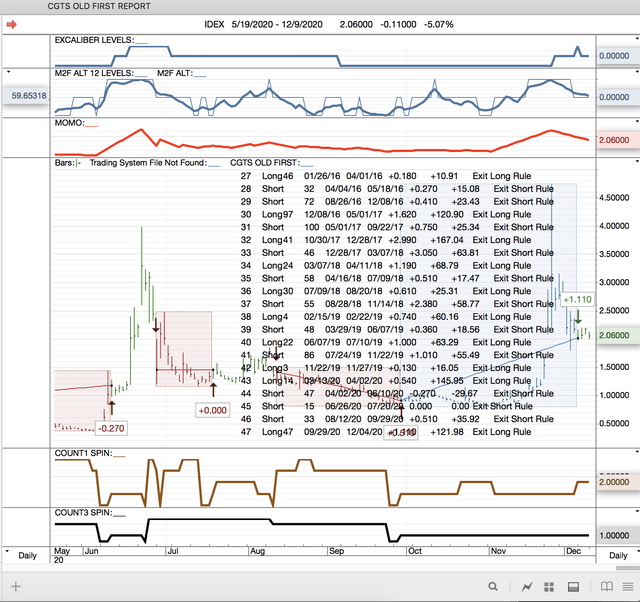The image size is (640, 602).
Task: Click the Nov month marker on time axis
Action: click(x=498, y=551)
